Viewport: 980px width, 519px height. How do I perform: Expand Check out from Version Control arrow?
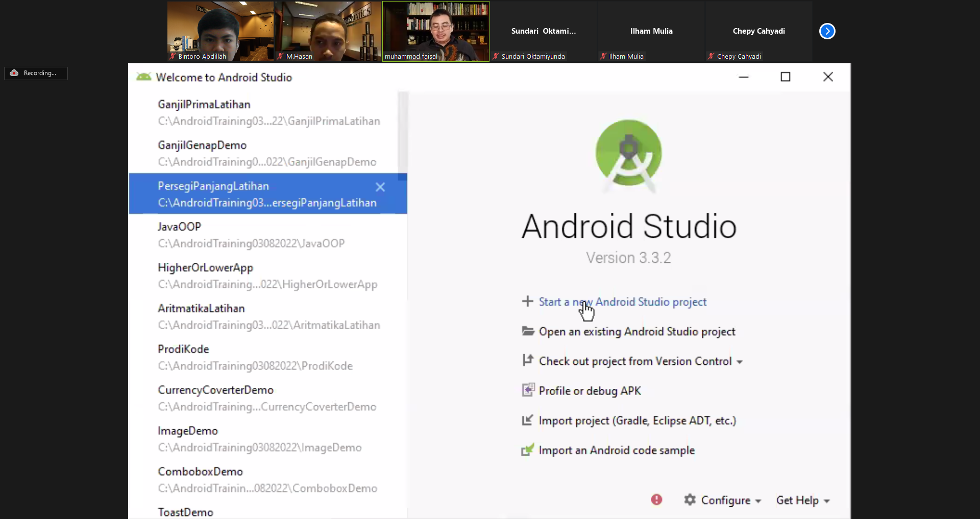pyautogui.click(x=740, y=362)
